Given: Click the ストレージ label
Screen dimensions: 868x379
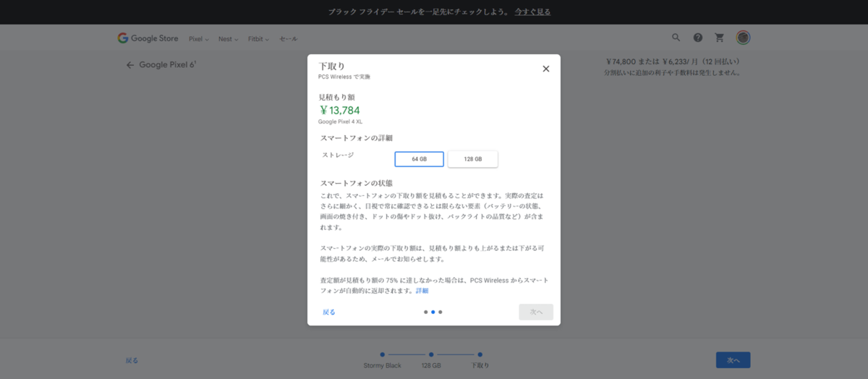Looking at the screenshot, I should 338,155.
